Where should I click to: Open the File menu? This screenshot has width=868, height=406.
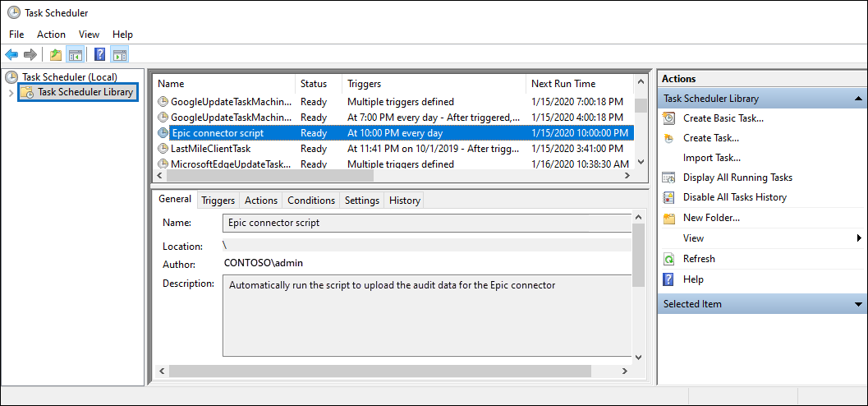16,35
